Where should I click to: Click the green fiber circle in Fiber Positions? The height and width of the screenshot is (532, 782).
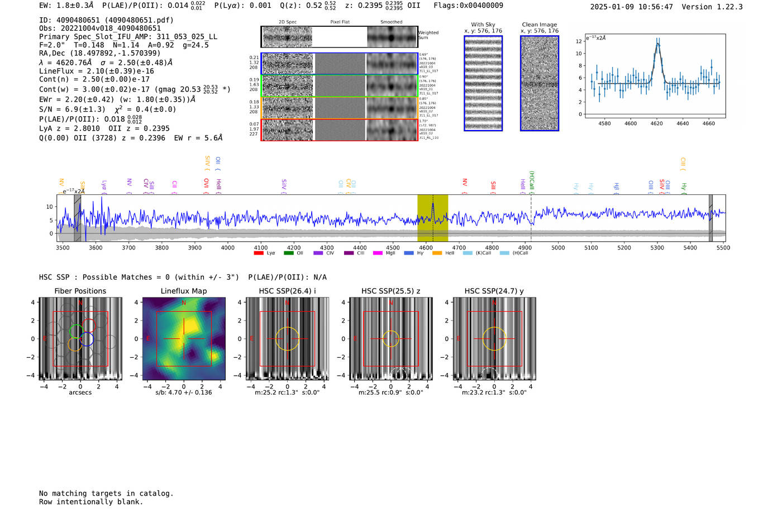tap(76, 331)
